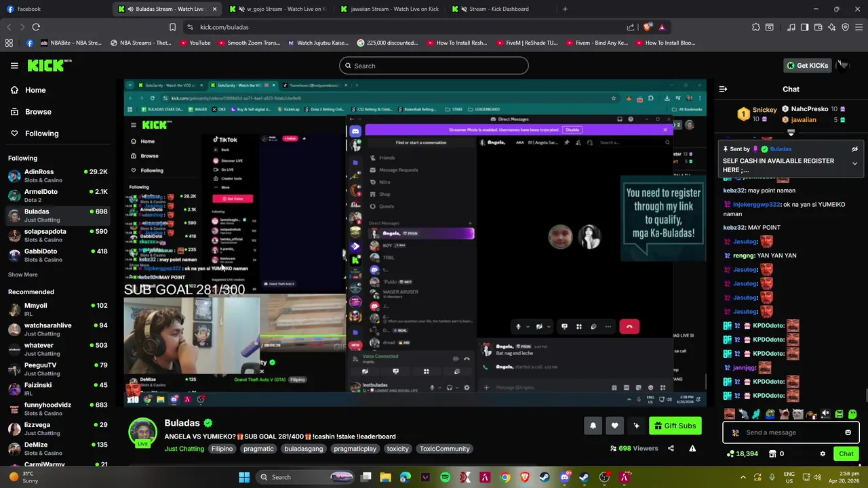The height and width of the screenshot is (488, 868).
Task: Open the Brave main menu
Action: 859,27
